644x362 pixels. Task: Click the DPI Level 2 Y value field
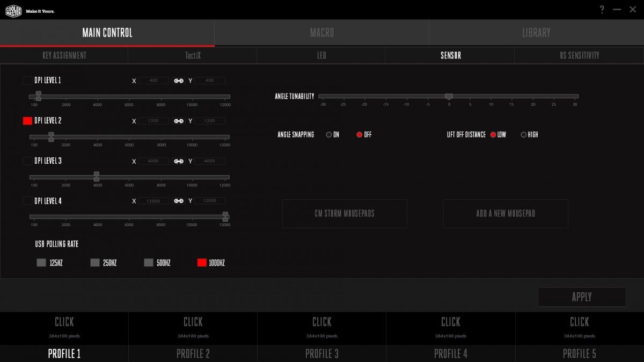(x=209, y=121)
